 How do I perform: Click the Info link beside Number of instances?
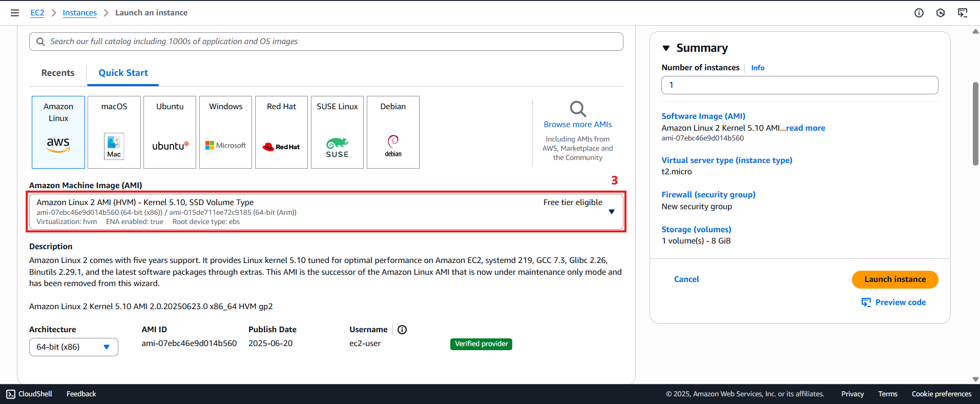(x=758, y=68)
